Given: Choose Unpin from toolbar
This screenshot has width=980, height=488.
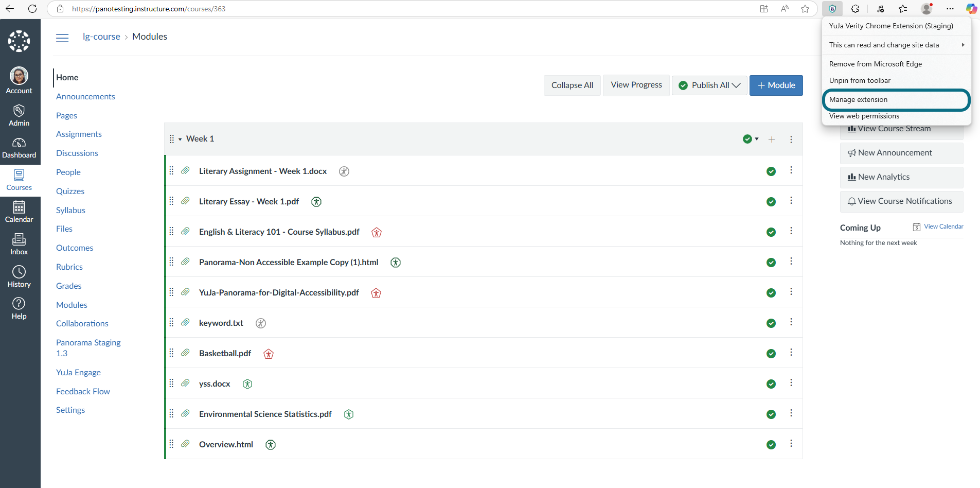Looking at the screenshot, I should coord(897,80).
